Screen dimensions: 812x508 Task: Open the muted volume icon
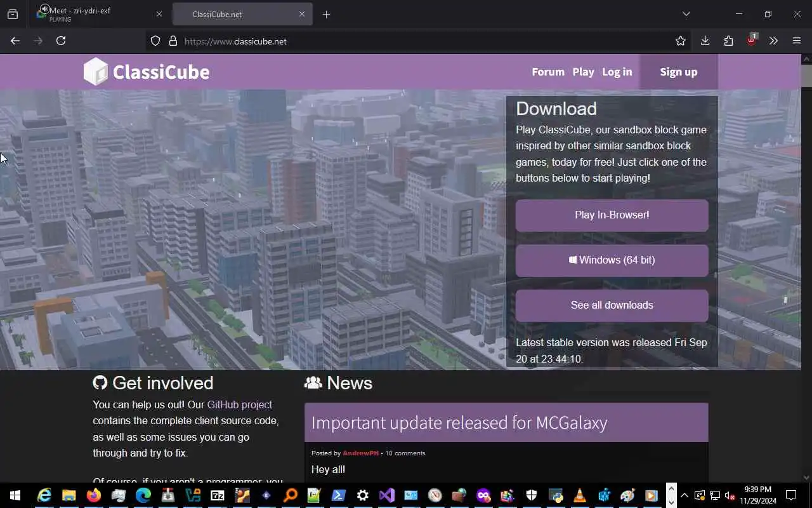[730, 495]
